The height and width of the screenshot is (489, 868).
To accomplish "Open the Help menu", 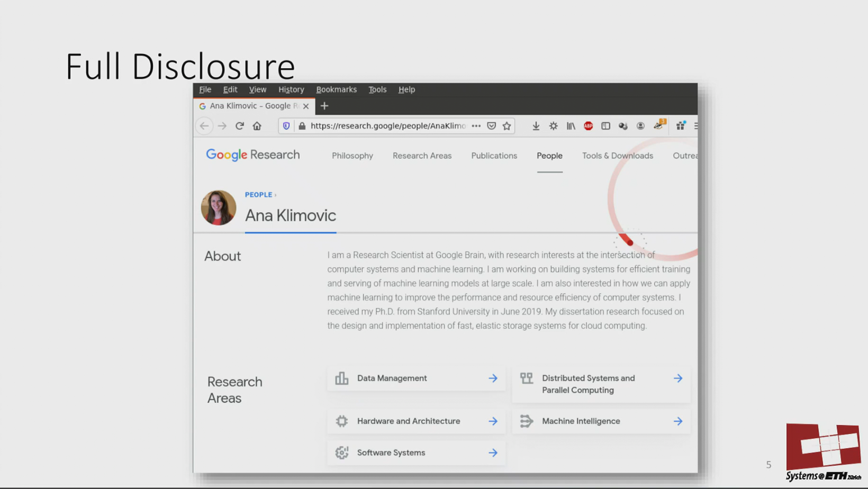I will click(x=406, y=89).
